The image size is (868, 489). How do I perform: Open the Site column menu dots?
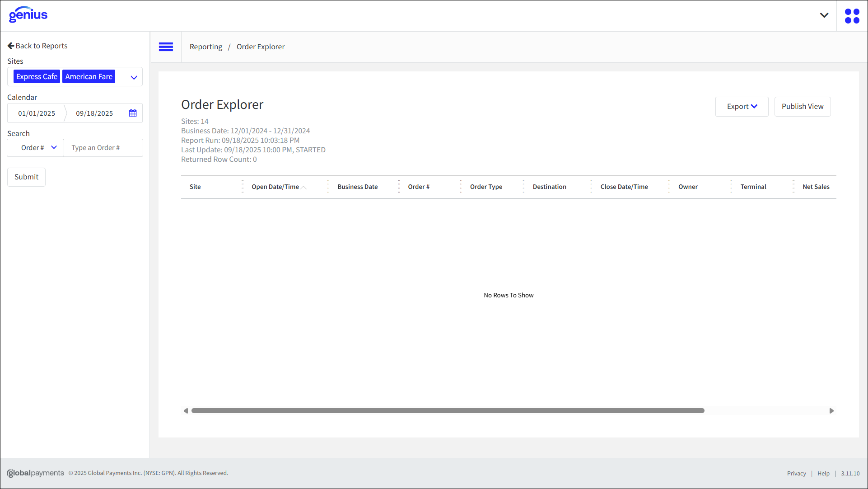(x=243, y=186)
